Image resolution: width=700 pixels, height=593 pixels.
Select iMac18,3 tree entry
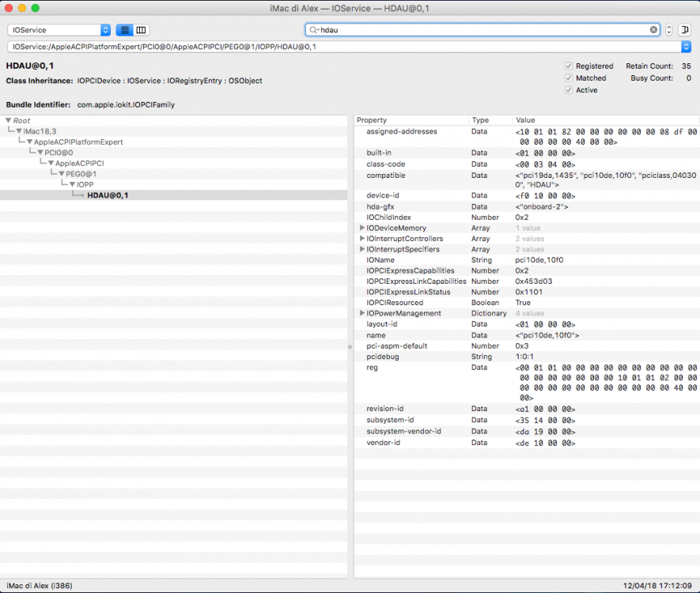40,131
